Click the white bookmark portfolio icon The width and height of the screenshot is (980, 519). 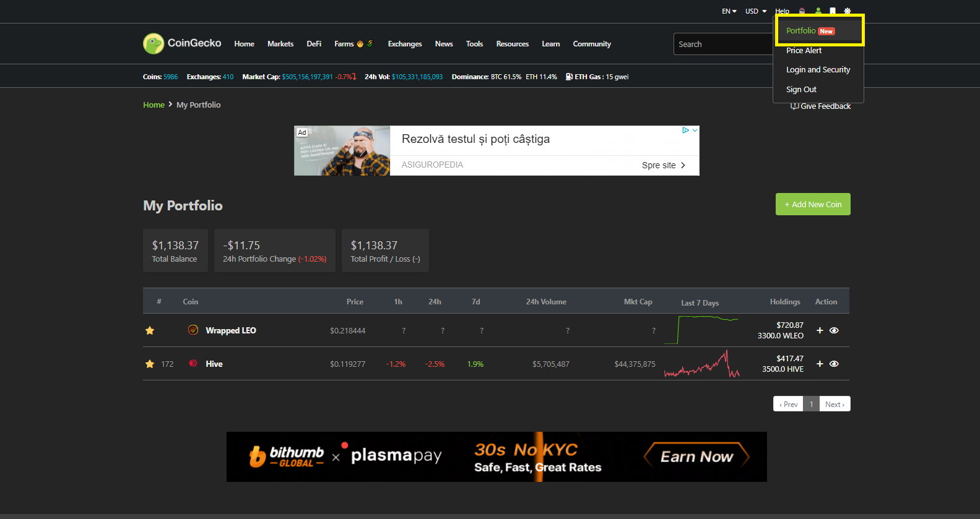tap(833, 11)
